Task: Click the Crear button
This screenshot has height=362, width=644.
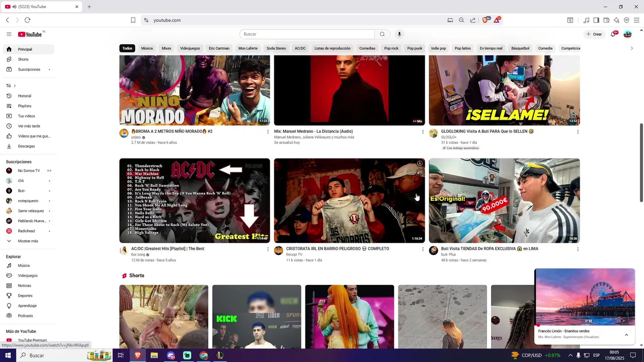Action: [x=594, y=34]
